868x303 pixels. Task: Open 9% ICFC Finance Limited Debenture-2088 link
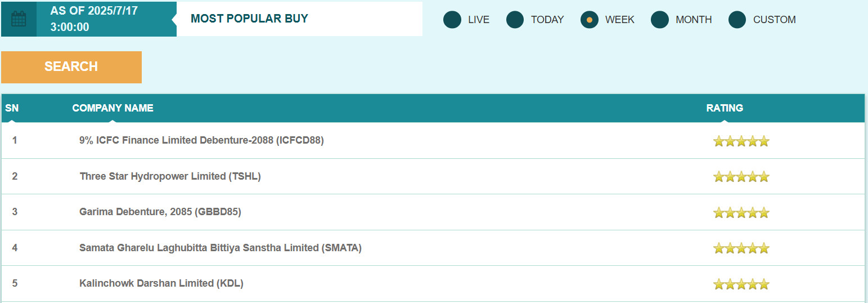pyautogui.click(x=201, y=140)
